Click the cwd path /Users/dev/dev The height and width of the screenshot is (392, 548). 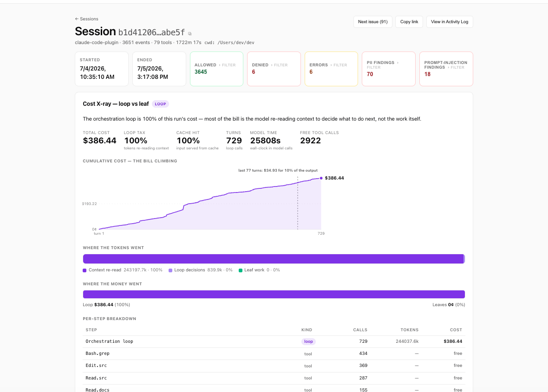click(x=236, y=43)
